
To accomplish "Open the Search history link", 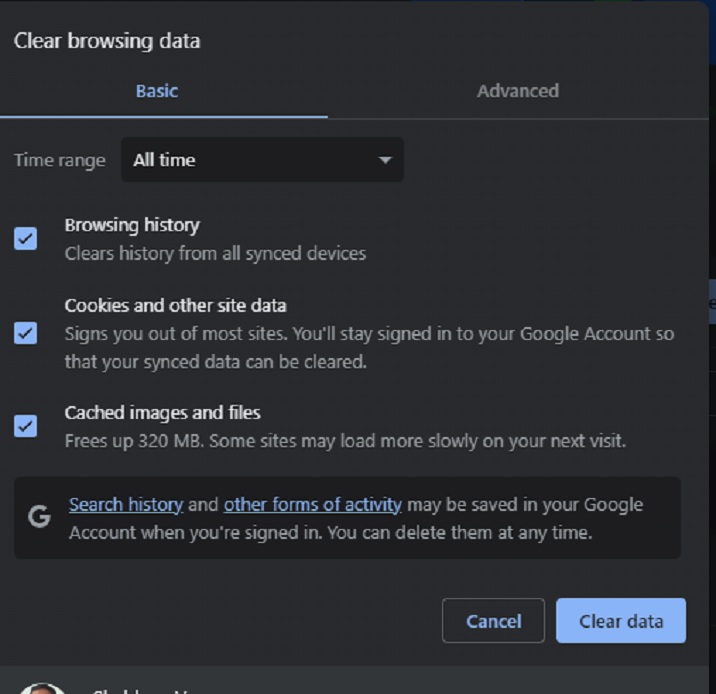I will point(125,505).
